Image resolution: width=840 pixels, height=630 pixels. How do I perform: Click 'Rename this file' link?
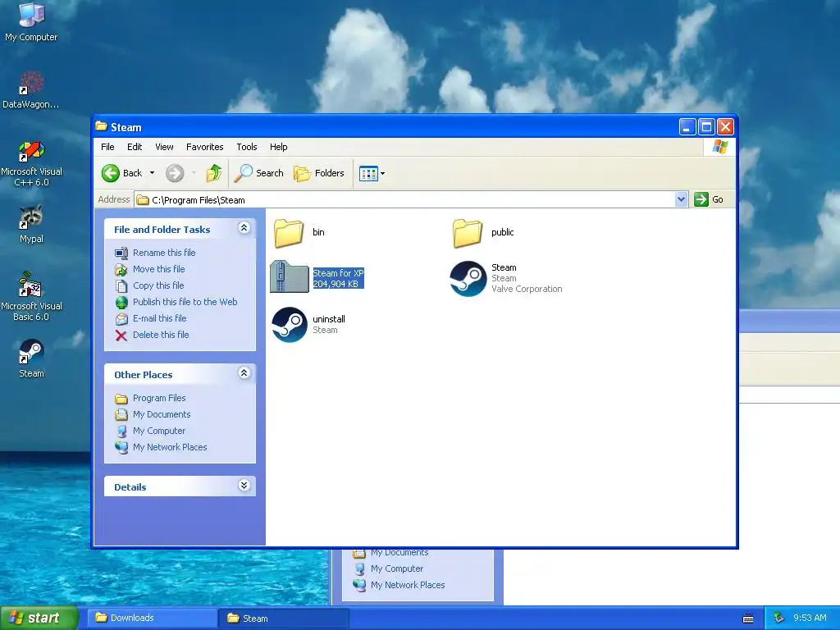164,253
